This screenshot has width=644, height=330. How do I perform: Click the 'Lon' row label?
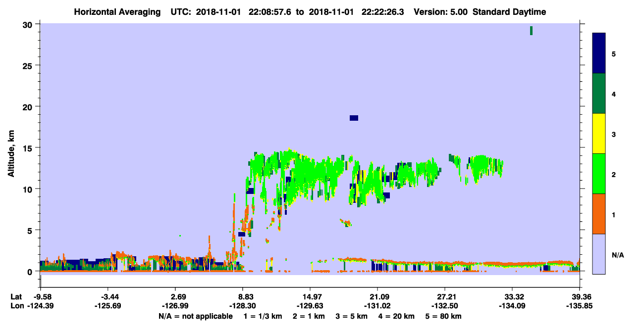16,306
